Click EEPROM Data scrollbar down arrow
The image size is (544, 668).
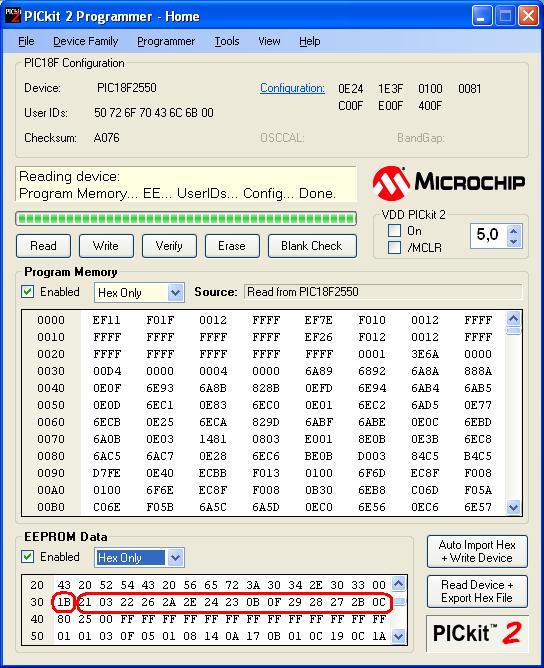(x=398, y=636)
